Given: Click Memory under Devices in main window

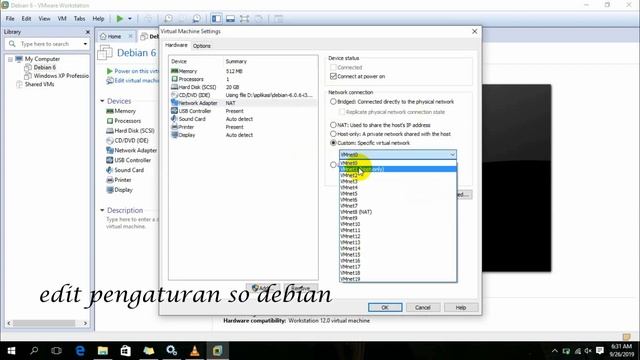Looking at the screenshot, I should pos(121,111).
